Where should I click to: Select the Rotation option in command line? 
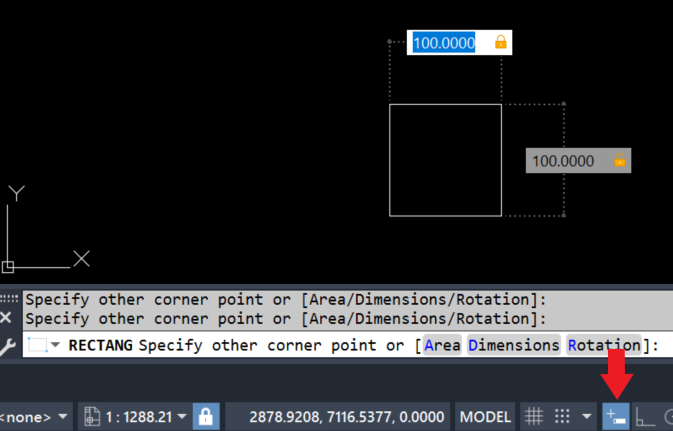604,345
